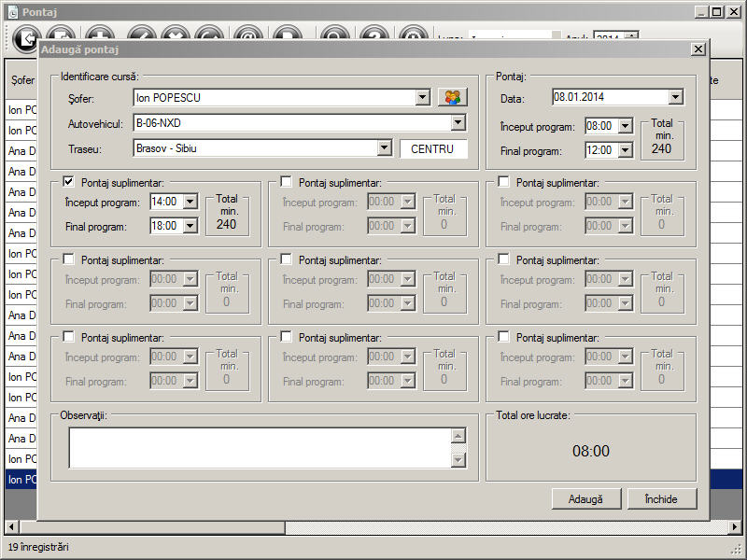The width and height of the screenshot is (747, 560).
Task: Click the Adaugă button
Action: pos(586,499)
